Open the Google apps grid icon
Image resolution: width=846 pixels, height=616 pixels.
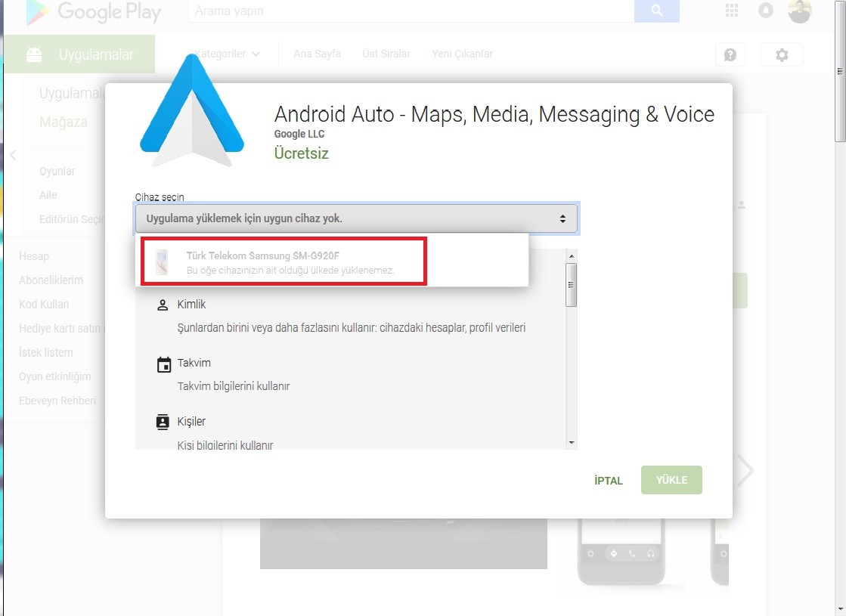732,11
